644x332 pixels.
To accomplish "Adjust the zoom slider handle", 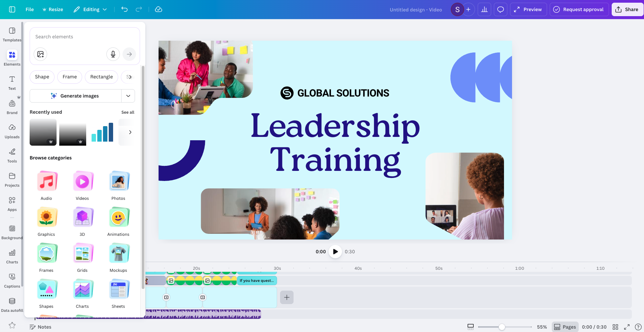I will pos(502,327).
